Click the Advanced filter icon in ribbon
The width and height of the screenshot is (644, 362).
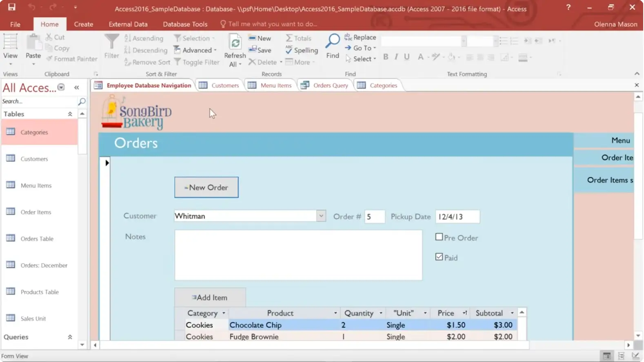tap(177, 50)
